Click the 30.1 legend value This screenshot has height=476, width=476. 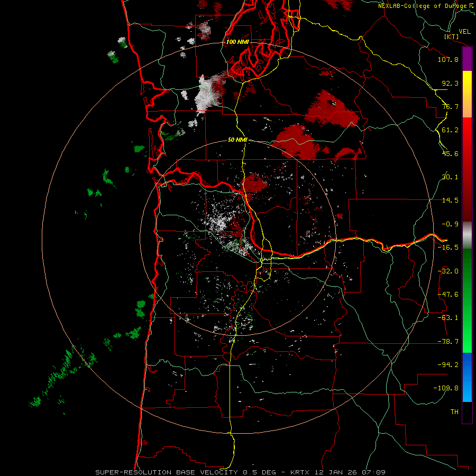[450, 177]
